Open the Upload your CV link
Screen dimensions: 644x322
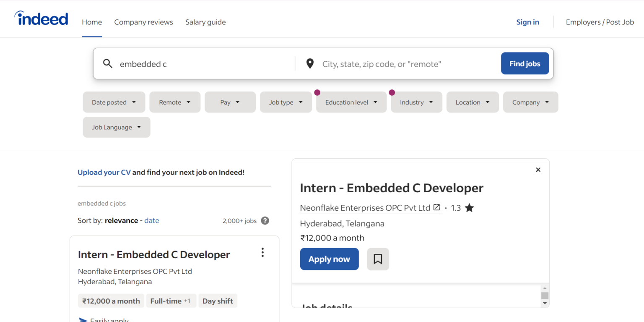[104, 172]
